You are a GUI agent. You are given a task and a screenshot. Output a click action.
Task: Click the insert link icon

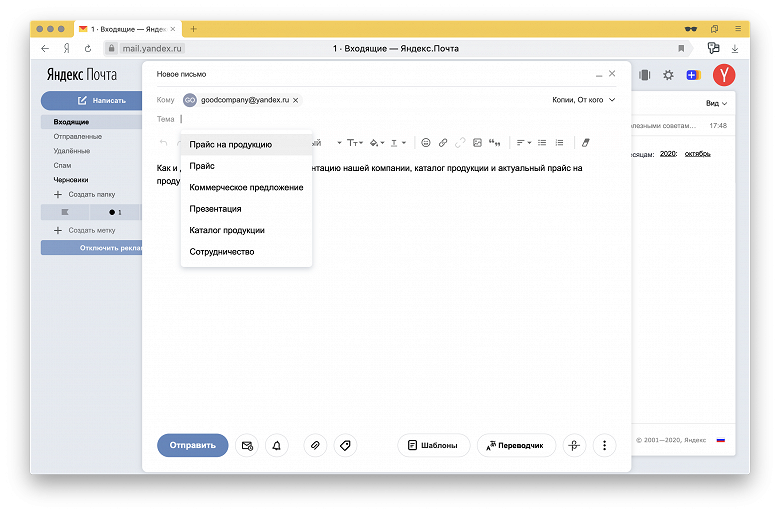point(443,143)
